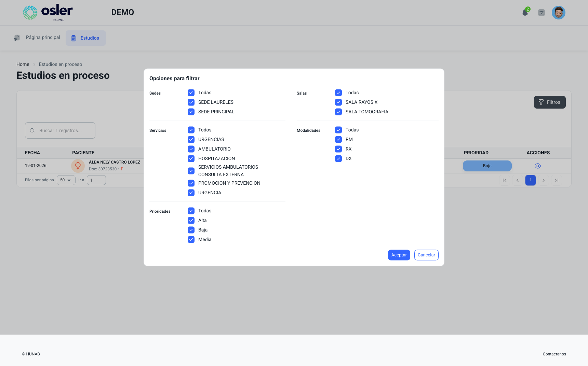Click the Osler logo
Viewport: 588px width, 366px height.
48,13
